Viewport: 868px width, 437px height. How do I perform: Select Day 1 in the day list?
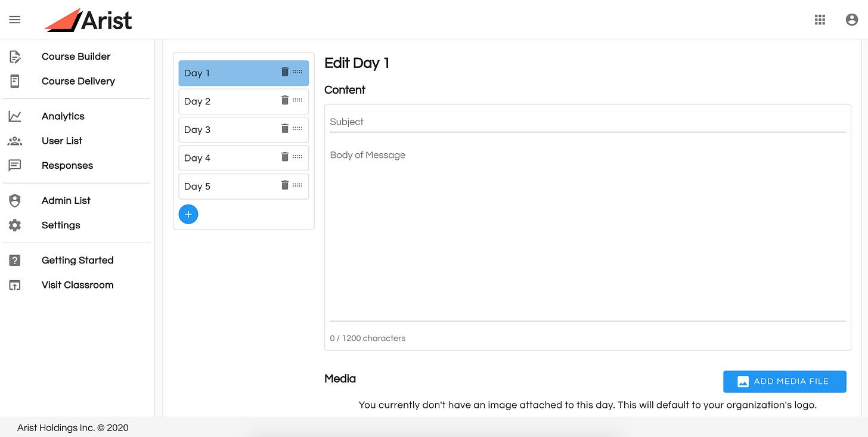(x=244, y=73)
